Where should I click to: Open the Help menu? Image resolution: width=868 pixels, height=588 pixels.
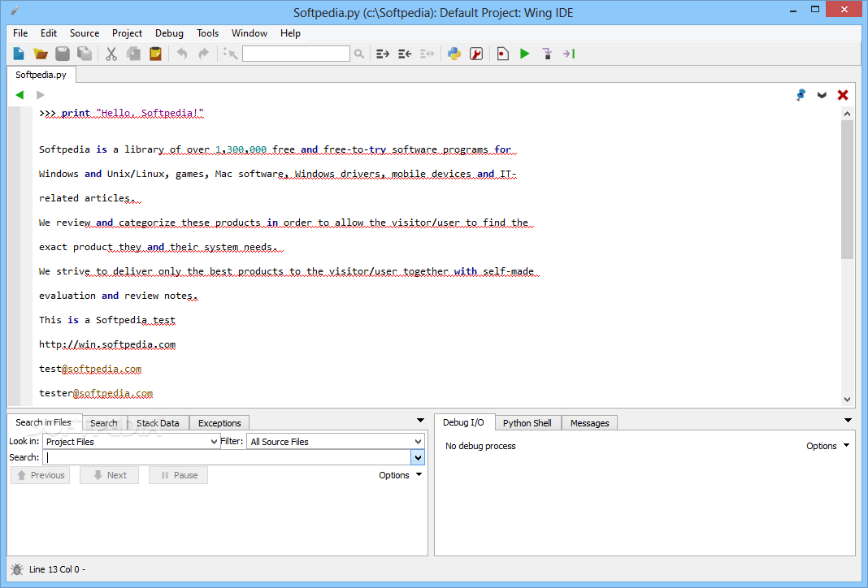[290, 33]
